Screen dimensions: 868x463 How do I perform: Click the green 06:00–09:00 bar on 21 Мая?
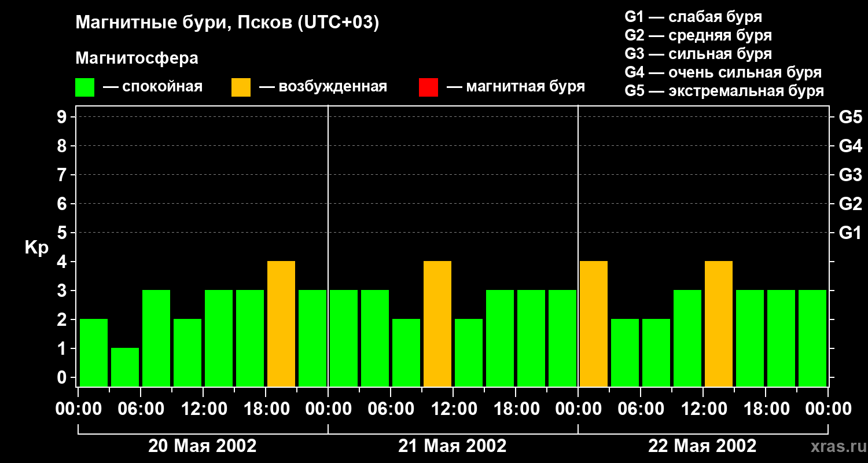(x=406, y=352)
